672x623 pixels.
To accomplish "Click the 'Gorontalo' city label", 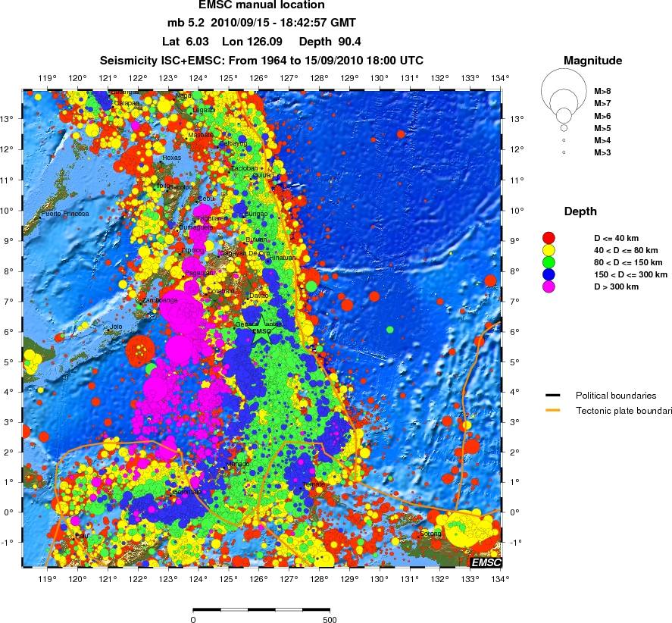I will (x=186, y=492).
